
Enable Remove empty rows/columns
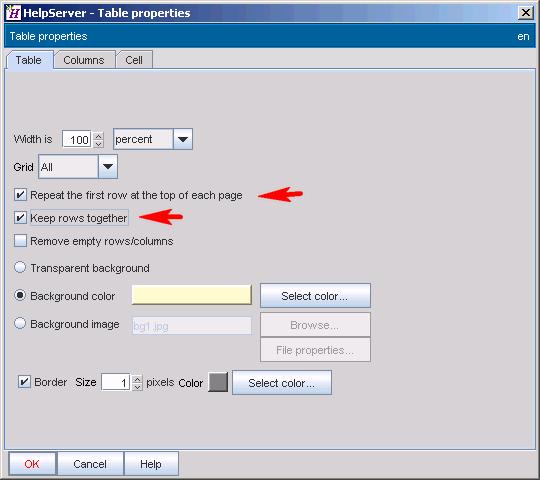[20, 241]
